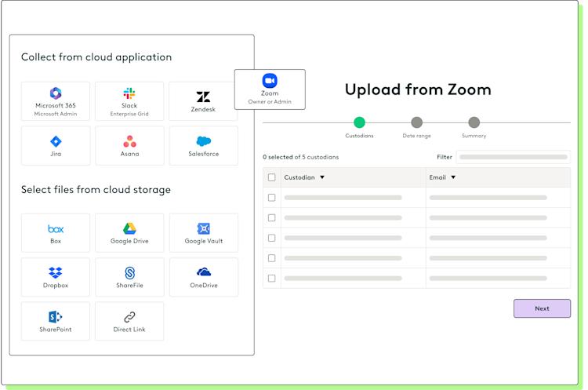The height and width of the screenshot is (390, 588).
Task: Check the second custodian row checkbox
Action: [x=272, y=217]
